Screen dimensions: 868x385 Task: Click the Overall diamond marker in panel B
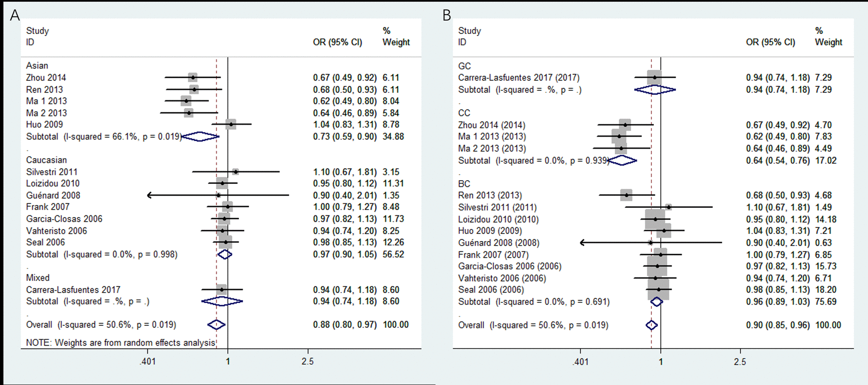[x=651, y=326]
